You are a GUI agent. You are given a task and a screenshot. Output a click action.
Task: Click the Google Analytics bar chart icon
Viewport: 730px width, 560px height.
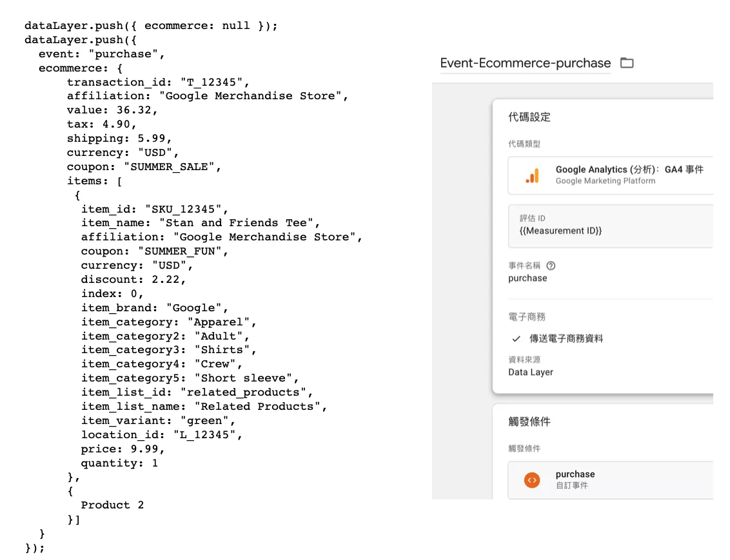pos(532,176)
